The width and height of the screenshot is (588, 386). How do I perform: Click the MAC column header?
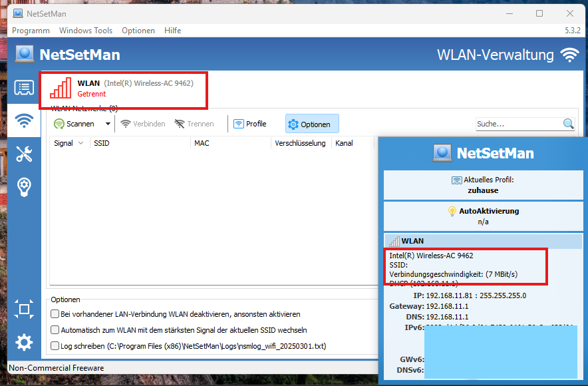click(231, 143)
